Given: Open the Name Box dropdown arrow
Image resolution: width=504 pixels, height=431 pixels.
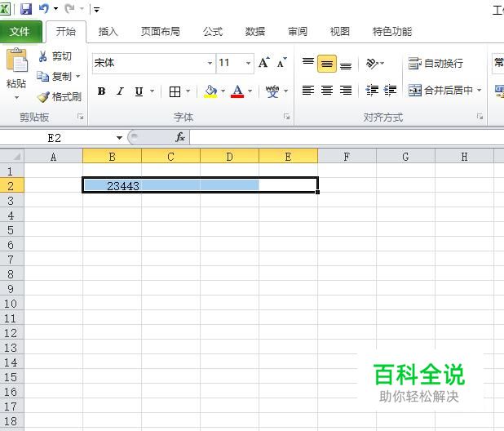Looking at the screenshot, I should click(120, 138).
